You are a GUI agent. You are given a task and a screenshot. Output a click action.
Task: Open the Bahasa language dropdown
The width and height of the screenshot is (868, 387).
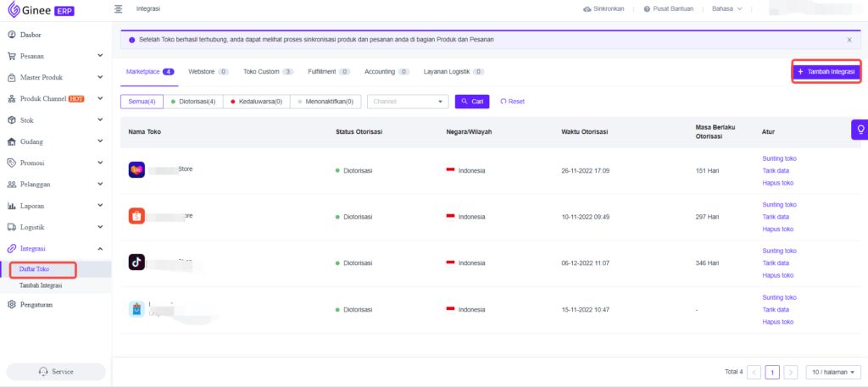tap(726, 9)
